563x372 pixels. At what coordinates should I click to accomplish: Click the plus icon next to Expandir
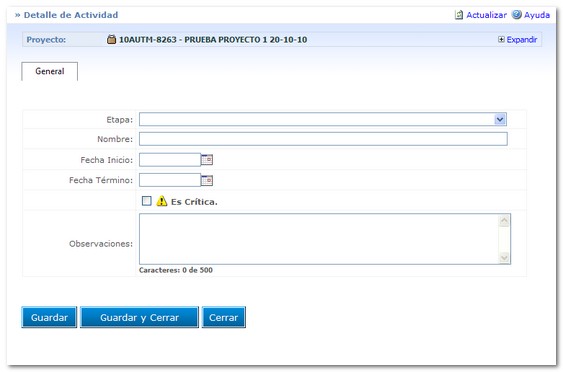pyautogui.click(x=501, y=39)
